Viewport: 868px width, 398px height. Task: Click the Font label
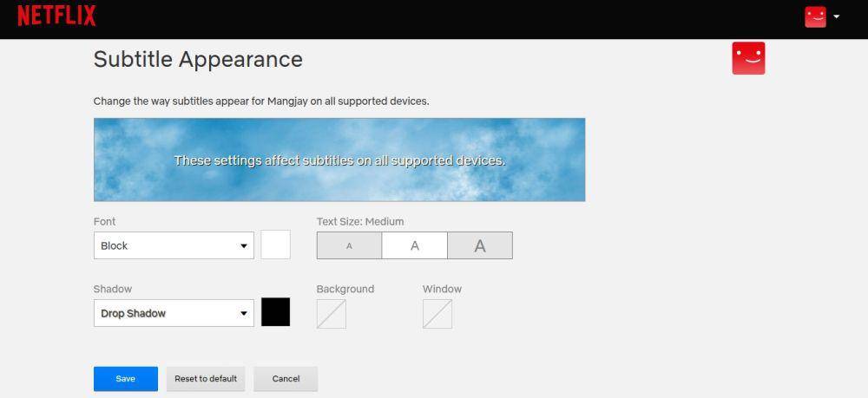click(105, 222)
